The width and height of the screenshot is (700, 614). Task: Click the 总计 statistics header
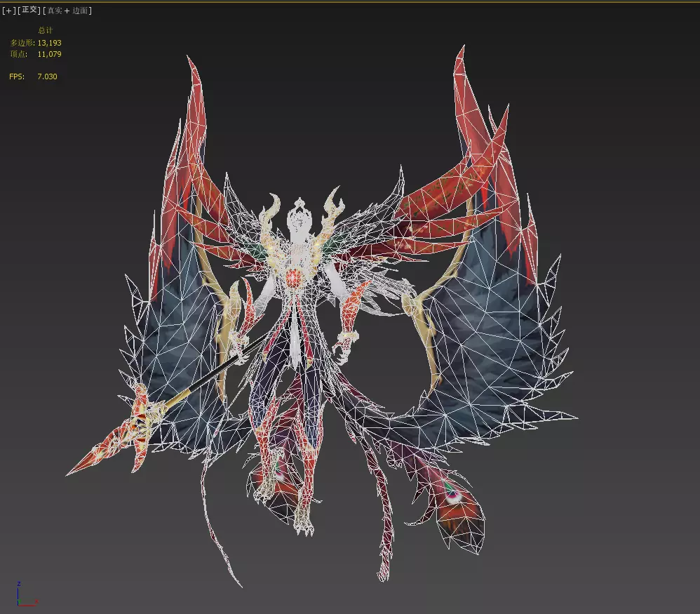click(45, 30)
